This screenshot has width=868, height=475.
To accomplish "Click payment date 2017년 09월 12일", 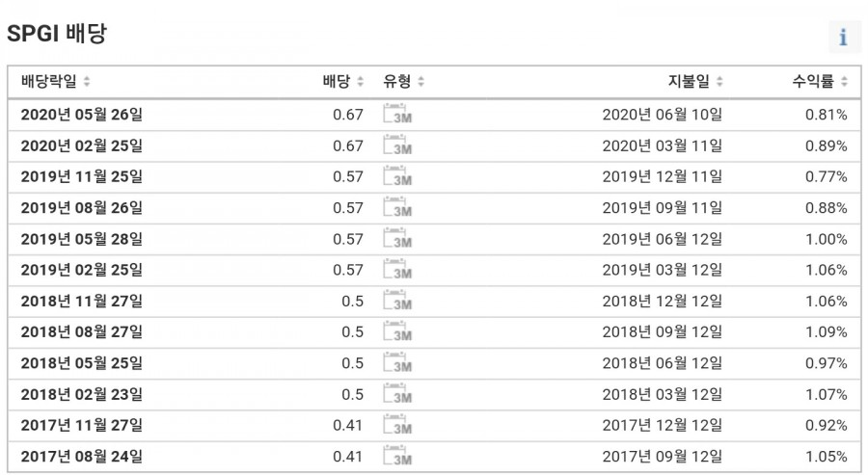I will click(663, 456).
